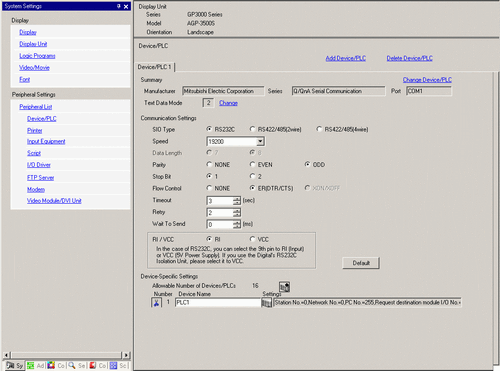This screenshot has height=371, width=500.
Task: Click the Default button
Action: [x=361, y=263]
